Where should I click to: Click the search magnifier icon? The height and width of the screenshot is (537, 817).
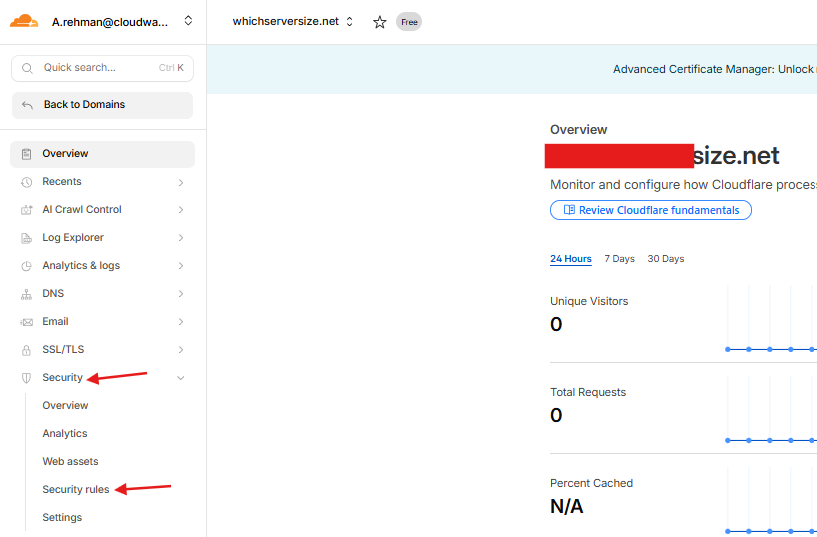(x=27, y=68)
